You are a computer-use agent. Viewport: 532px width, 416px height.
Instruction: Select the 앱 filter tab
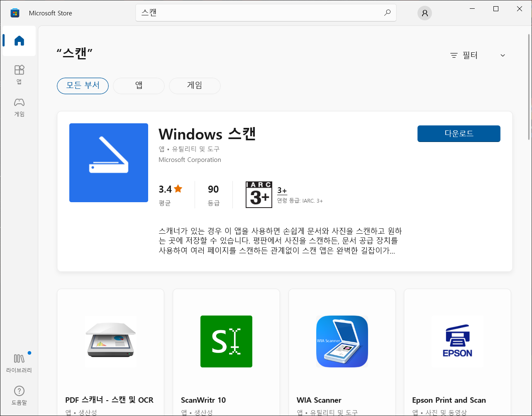pos(139,86)
